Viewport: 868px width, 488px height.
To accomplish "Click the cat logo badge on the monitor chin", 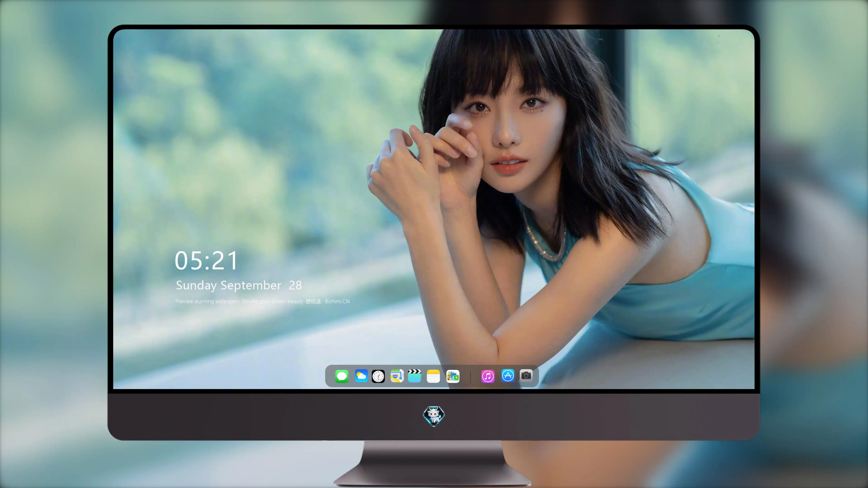I will (x=434, y=416).
